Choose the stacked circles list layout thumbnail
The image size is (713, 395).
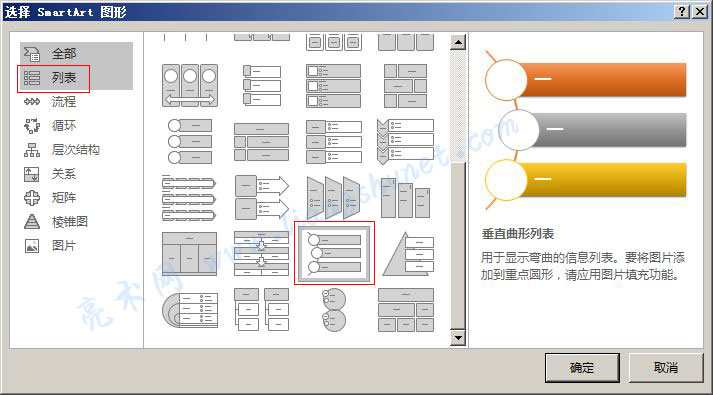pyautogui.click(x=334, y=310)
